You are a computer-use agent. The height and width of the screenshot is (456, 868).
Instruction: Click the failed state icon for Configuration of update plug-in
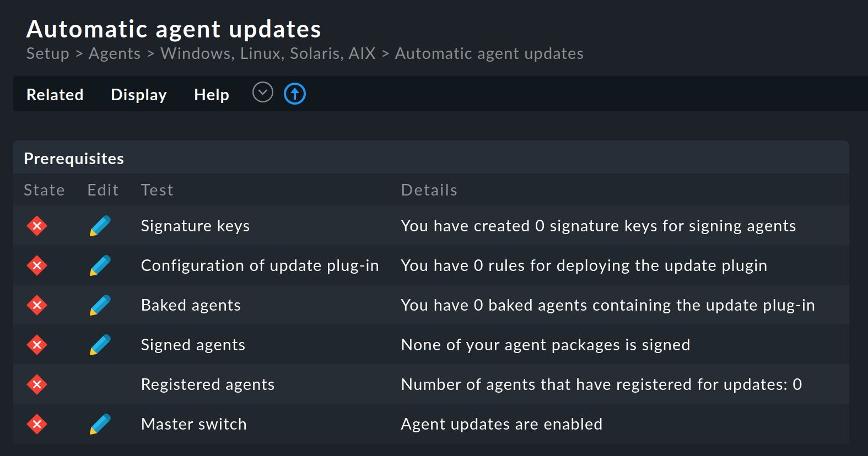pos(36,265)
